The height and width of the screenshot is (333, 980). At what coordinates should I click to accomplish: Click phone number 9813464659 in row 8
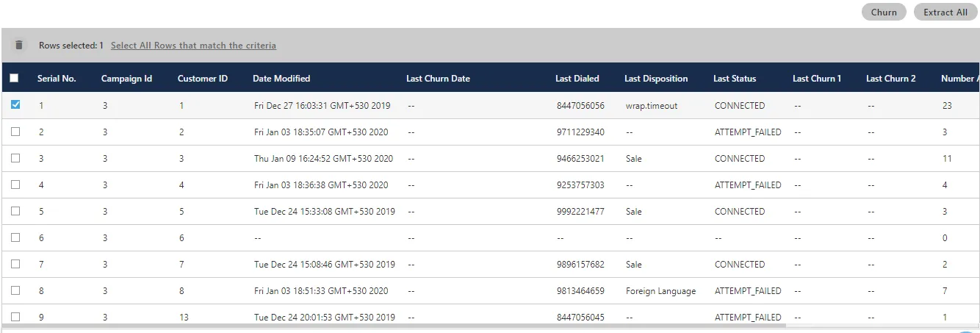coord(580,291)
